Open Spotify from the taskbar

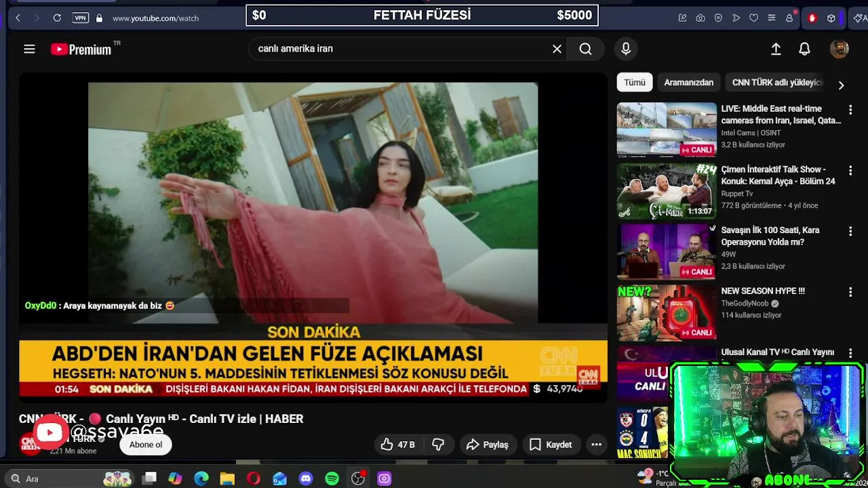click(x=332, y=479)
